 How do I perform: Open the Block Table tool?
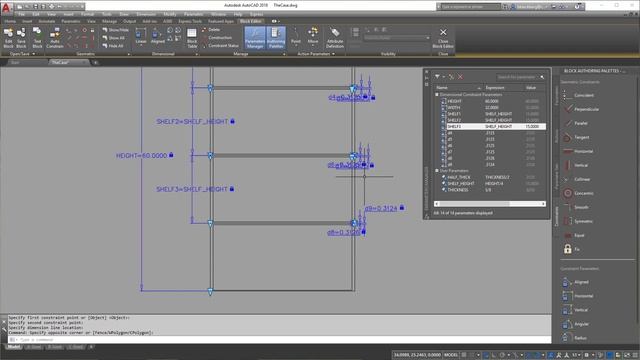click(192, 38)
